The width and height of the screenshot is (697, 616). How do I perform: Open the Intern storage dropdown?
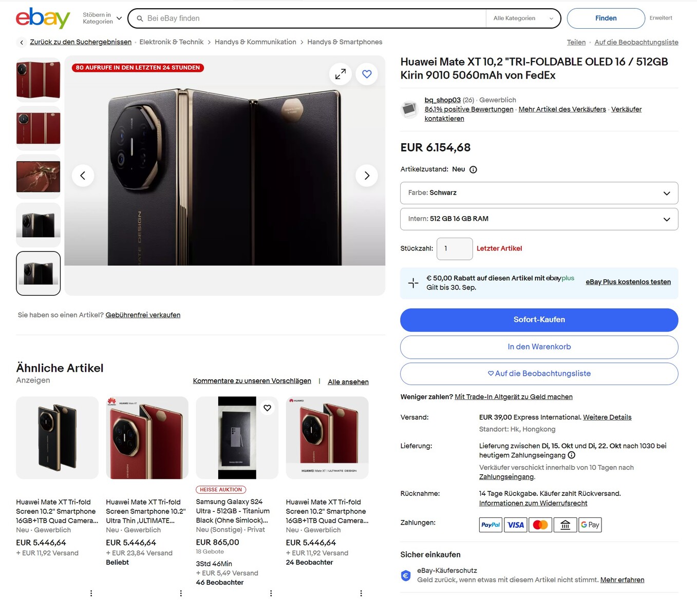coord(539,219)
